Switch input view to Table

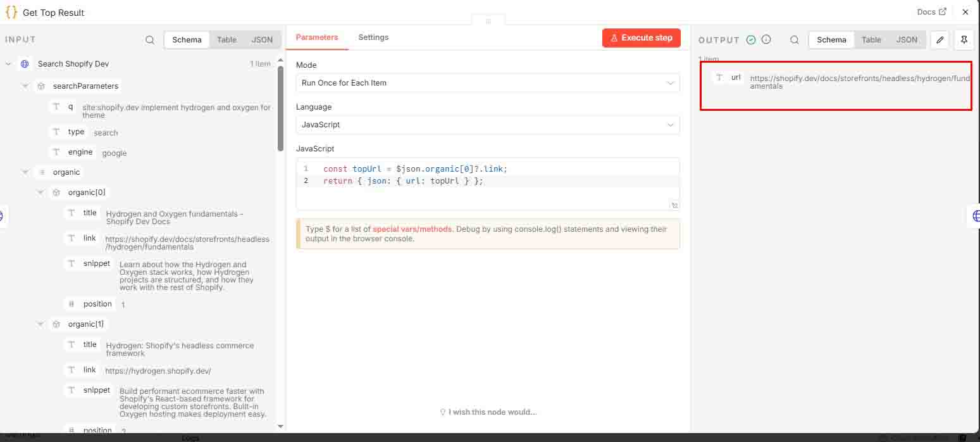pyautogui.click(x=226, y=40)
